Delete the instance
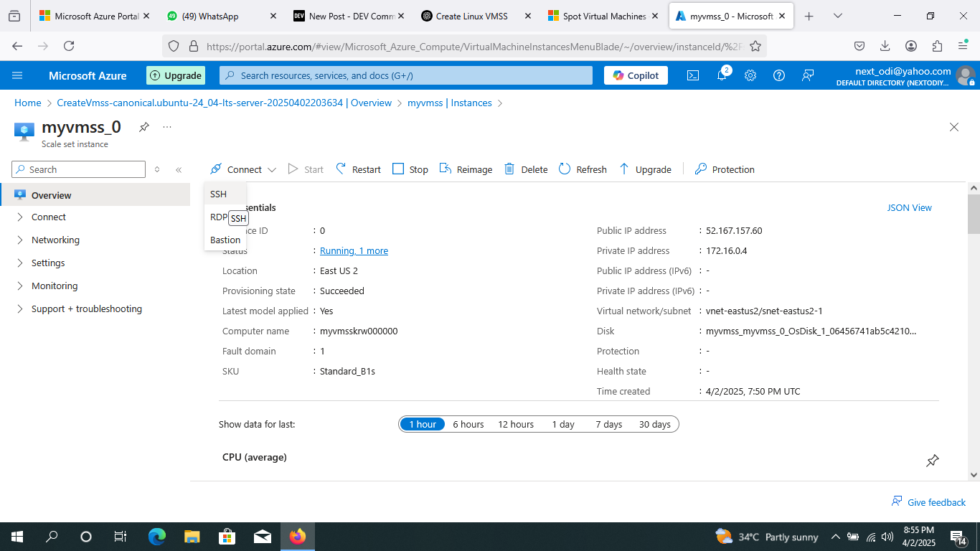The width and height of the screenshot is (980, 551). pyautogui.click(x=526, y=169)
